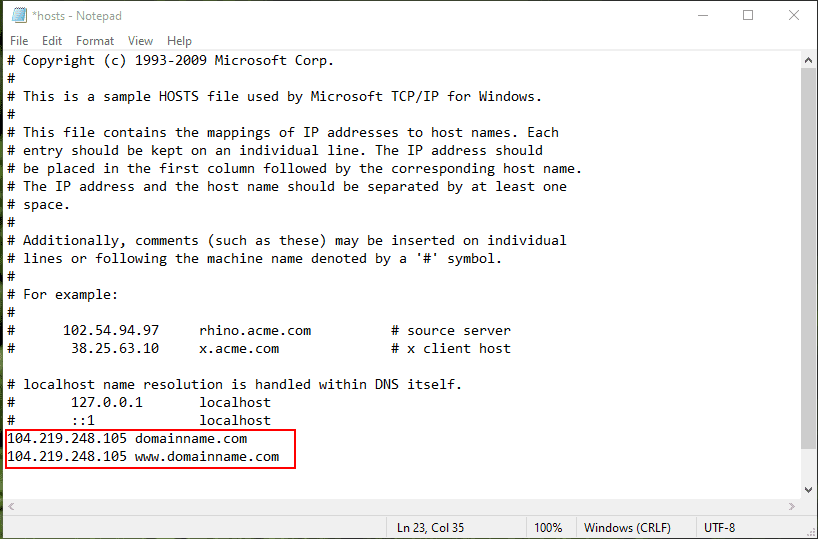Click the Ln 23, Col 35 status indicator

click(430, 527)
